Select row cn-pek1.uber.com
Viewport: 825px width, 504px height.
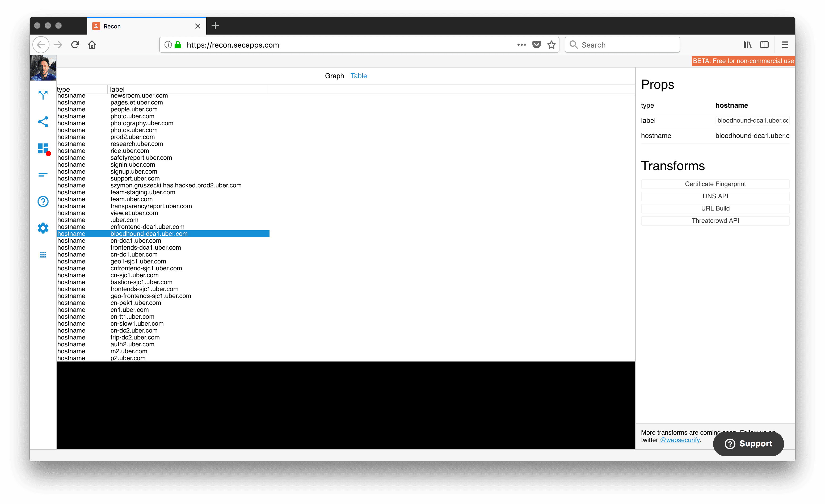[163, 303]
